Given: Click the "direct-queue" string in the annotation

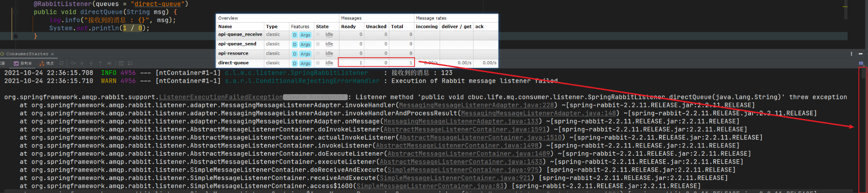Looking at the screenshot, I should [157, 4].
